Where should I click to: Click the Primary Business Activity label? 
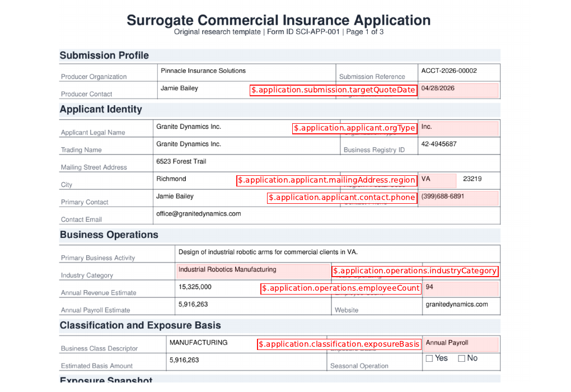[98, 258]
